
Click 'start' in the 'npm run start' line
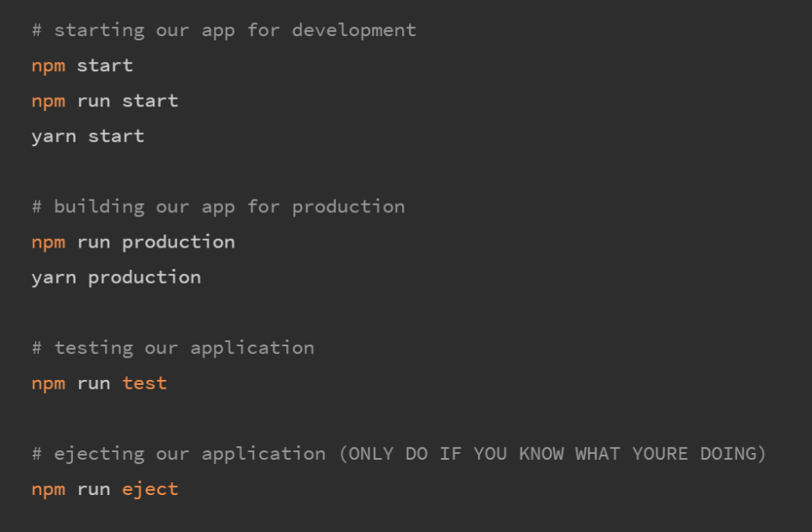(x=150, y=101)
